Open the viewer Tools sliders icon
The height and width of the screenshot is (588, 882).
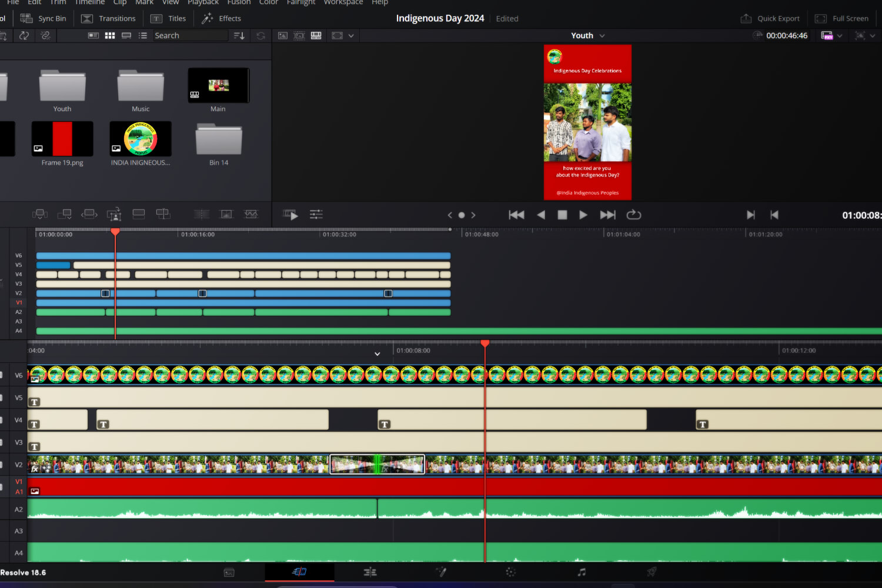(316, 215)
